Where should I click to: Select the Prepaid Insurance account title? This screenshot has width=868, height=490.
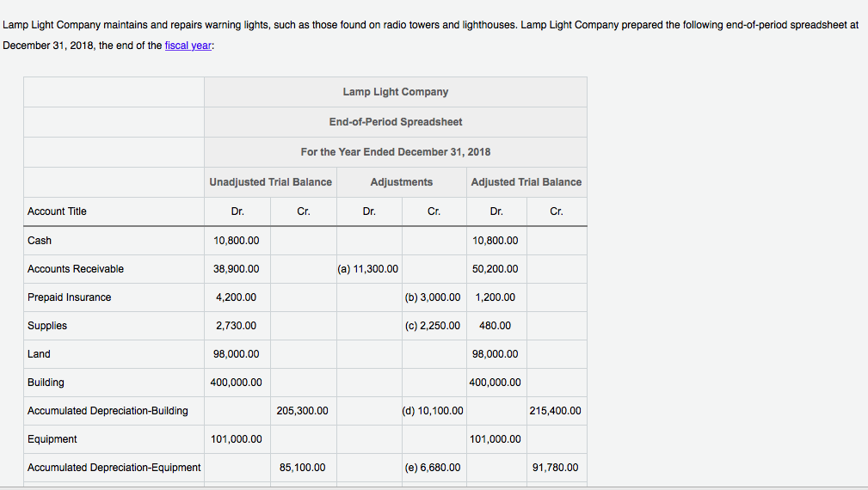[70, 297]
